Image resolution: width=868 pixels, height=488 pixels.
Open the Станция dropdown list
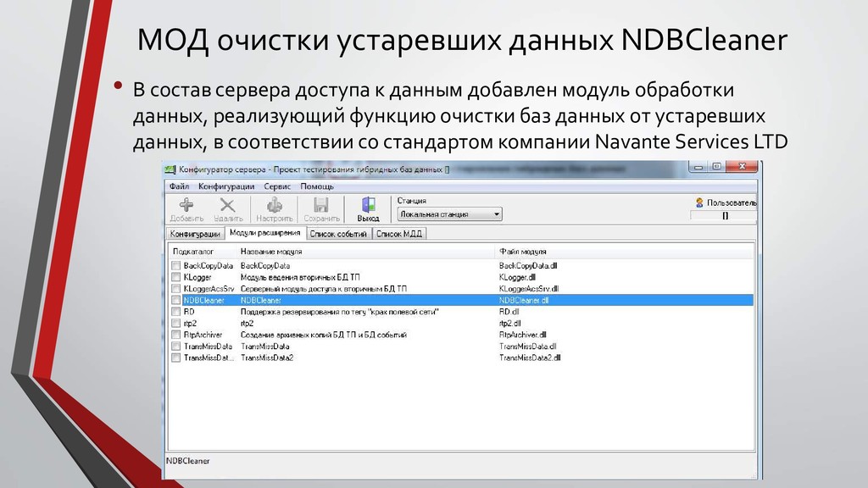coord(449,214)
